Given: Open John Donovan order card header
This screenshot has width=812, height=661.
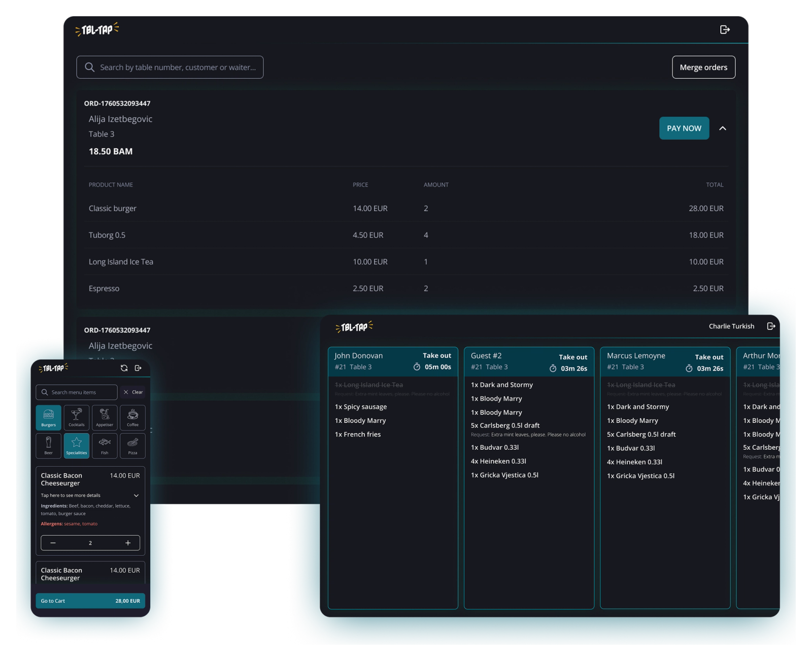Looking at the screenshot, I should [x=393, y=361].
